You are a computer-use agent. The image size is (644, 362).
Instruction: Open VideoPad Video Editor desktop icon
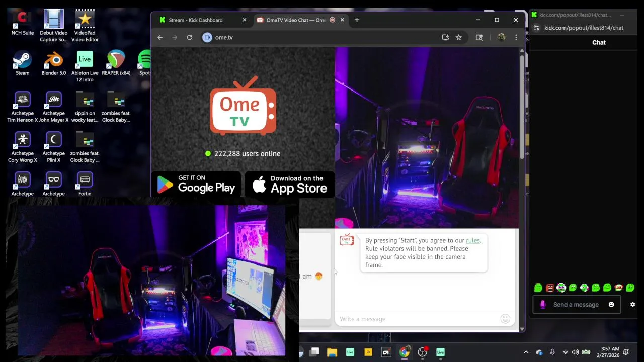coord(85,26)
